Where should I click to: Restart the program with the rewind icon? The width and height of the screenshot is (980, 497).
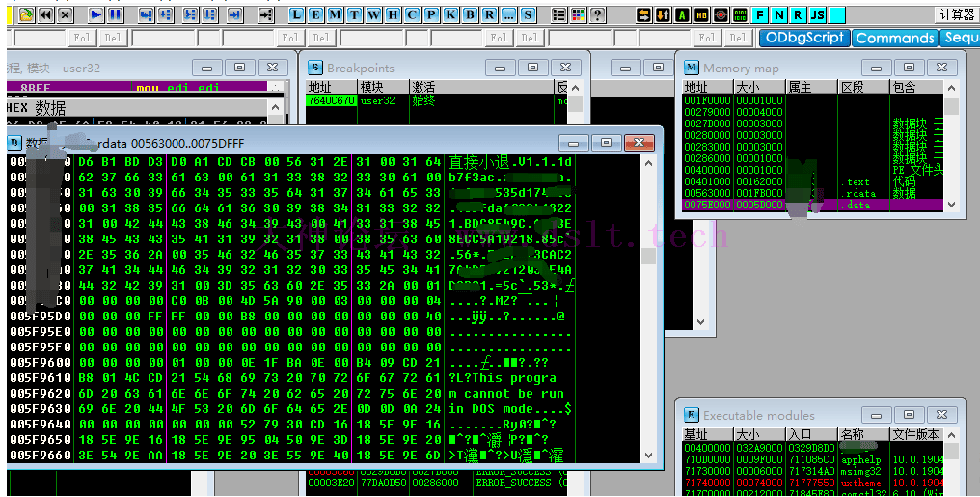click(x=45, y=14)
